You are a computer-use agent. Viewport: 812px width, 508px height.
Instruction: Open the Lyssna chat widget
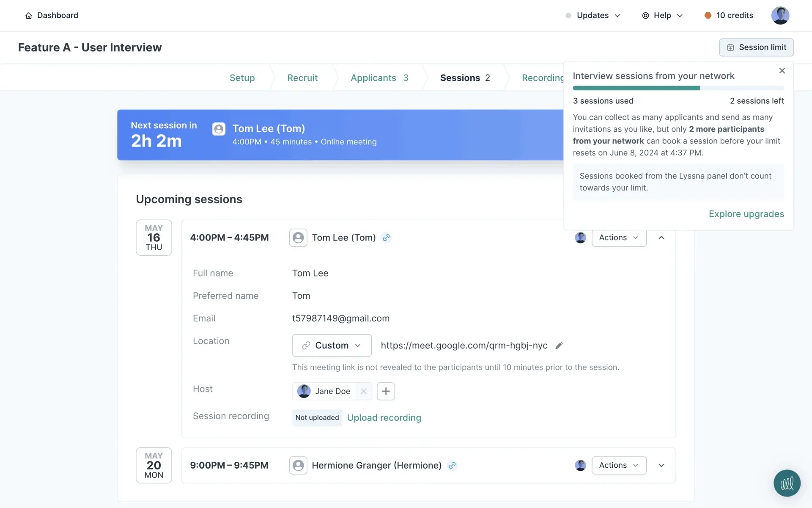coord(787,483)
